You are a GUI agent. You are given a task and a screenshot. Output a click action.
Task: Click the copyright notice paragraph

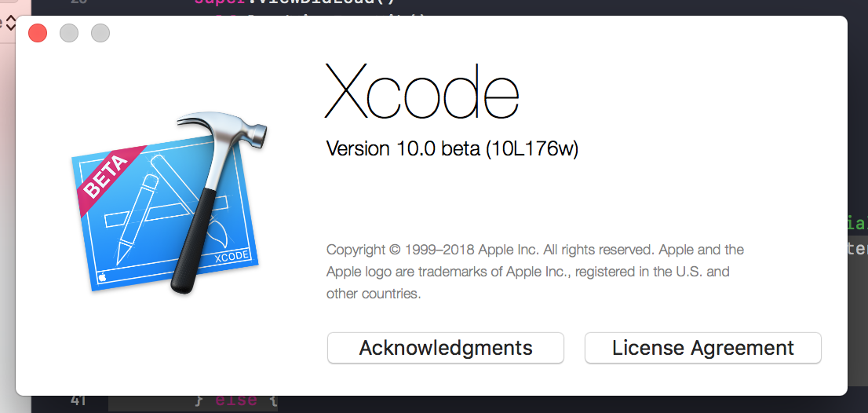(x=534, y=272)
